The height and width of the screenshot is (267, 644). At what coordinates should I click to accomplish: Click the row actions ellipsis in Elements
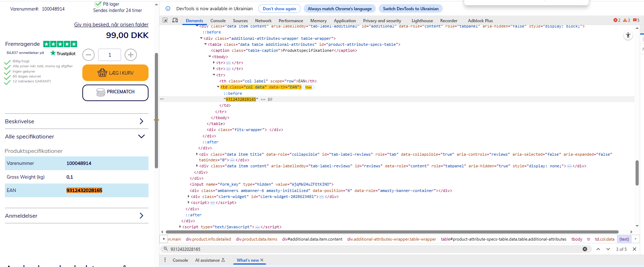[162, 99]
